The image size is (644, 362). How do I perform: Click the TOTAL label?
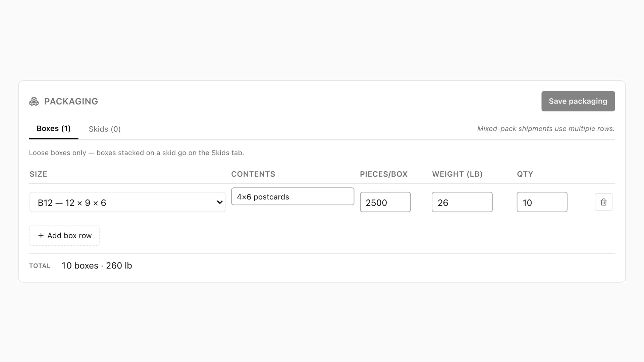pos(40,266)
